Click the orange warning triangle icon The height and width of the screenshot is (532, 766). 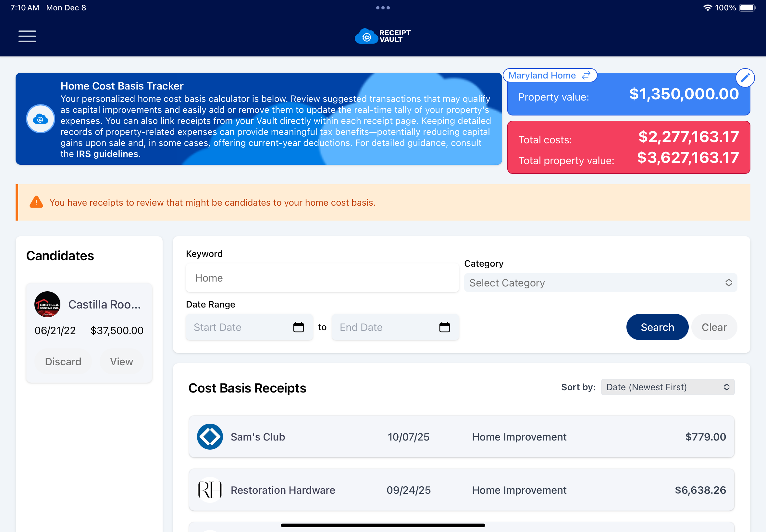pos(36,202)
